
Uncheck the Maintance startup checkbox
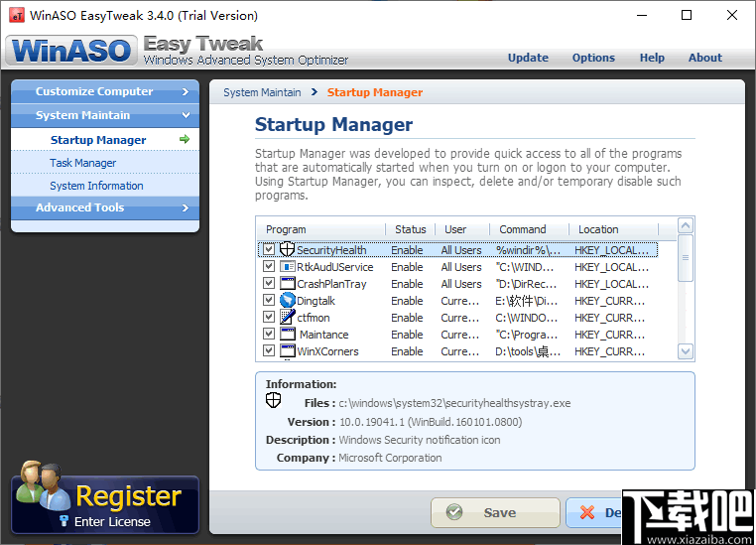pos(269,335)
